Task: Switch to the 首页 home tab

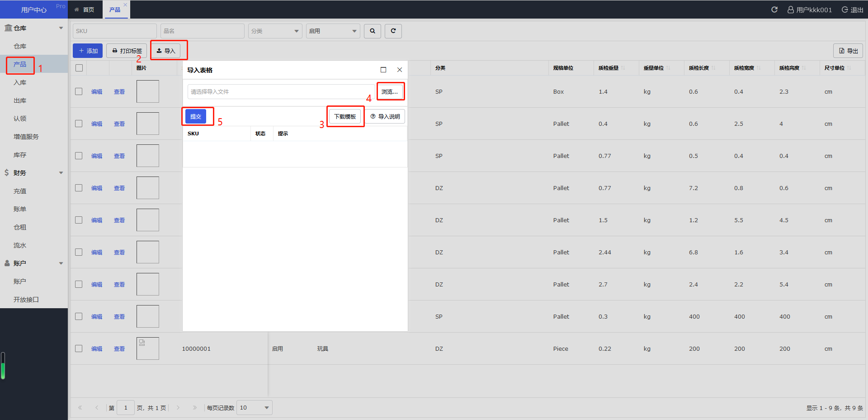Action: 85,10
